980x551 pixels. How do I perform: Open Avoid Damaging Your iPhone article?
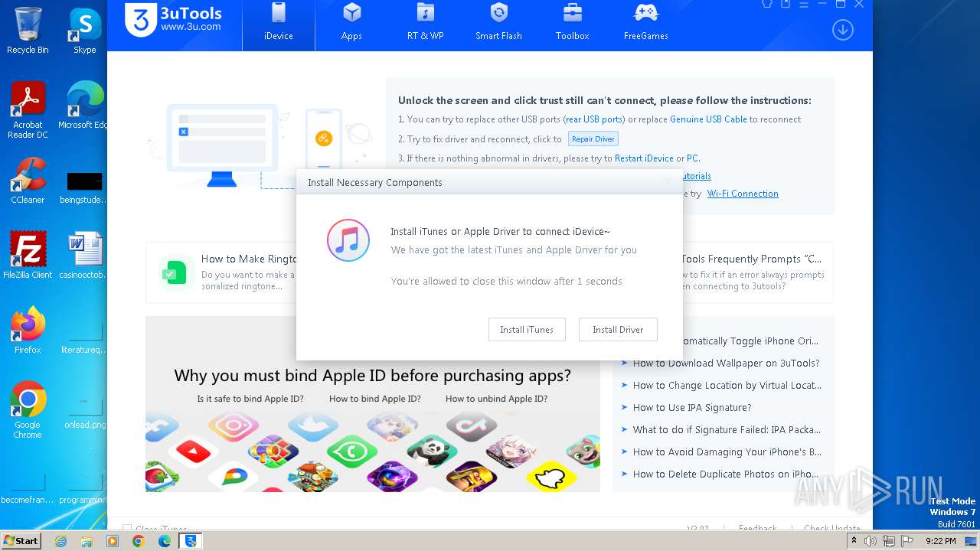point(727,452)
